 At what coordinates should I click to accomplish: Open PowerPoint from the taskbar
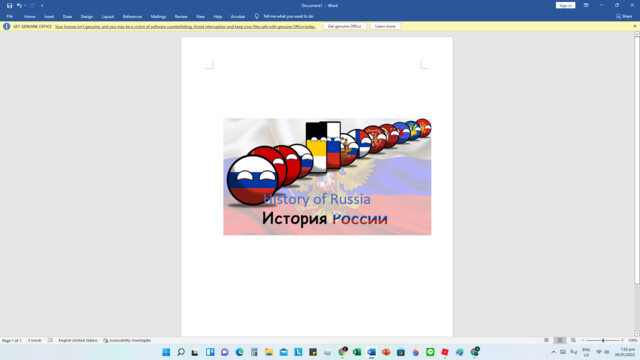coord(386,352)
